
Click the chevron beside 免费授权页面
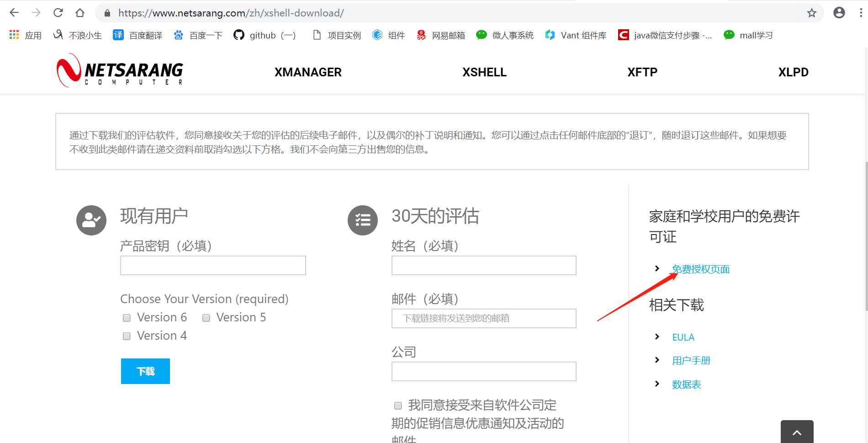click(657, 268)
